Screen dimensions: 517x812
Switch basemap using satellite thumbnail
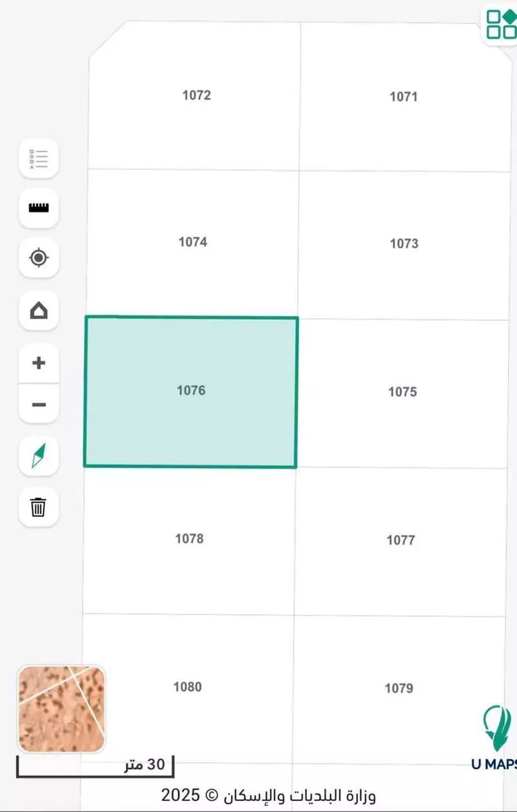point(61,709)
